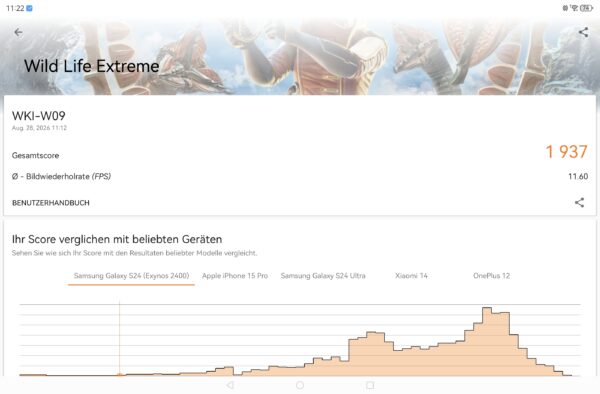600x394 pixels.
Task: Switch to the OnePlus 12 tab
Action: pyautogui.click(x=491, y=276)
